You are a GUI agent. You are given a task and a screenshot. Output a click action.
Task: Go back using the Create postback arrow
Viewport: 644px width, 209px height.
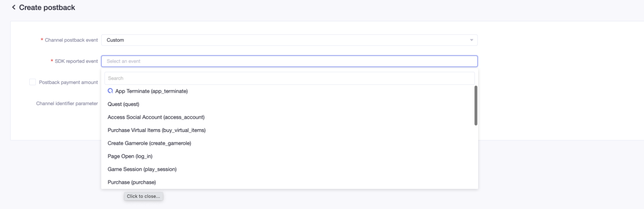point(14,7)
